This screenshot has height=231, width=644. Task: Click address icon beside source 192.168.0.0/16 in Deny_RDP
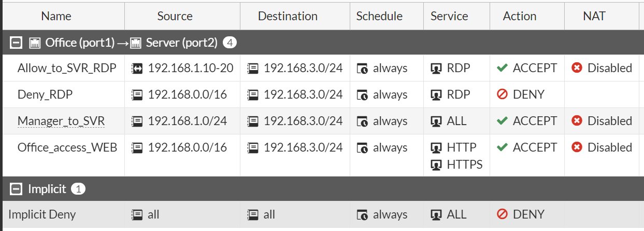(x=137, y=94)
